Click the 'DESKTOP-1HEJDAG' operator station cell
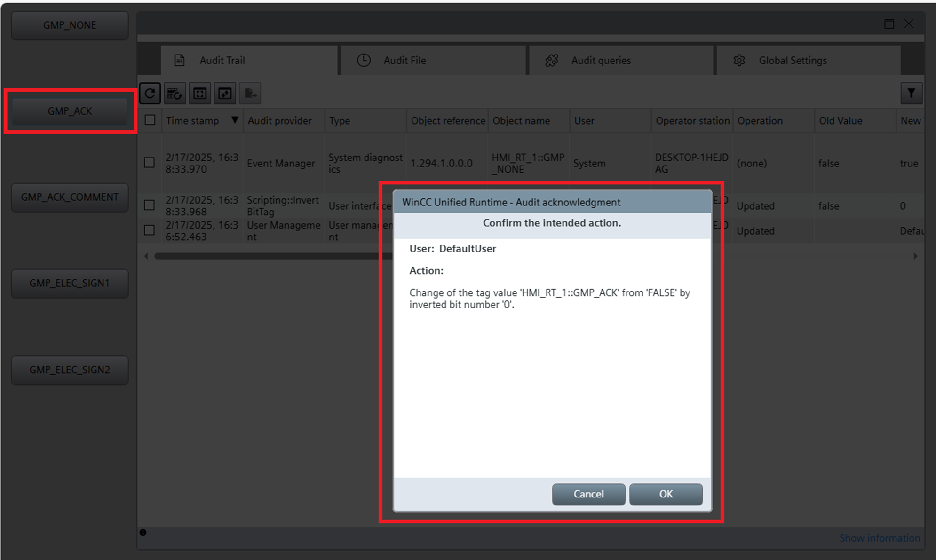This screenshot has width=936, height=560. point(692,163)
